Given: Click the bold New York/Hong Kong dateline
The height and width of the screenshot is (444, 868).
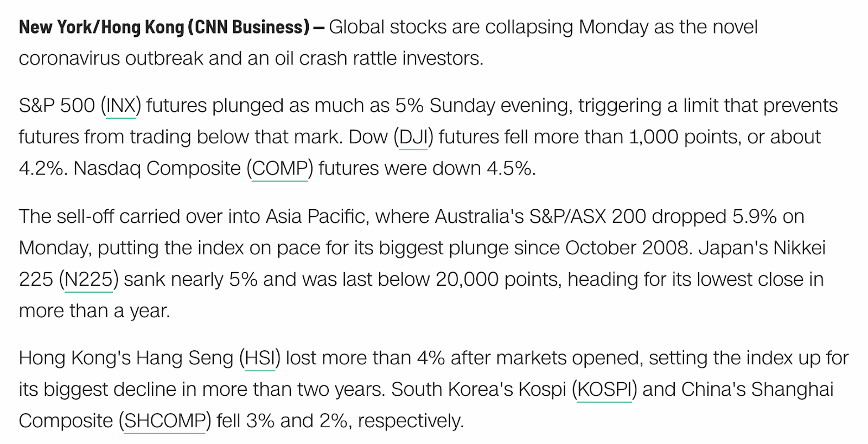Looking at the screenshot, I should pos(101,27).
